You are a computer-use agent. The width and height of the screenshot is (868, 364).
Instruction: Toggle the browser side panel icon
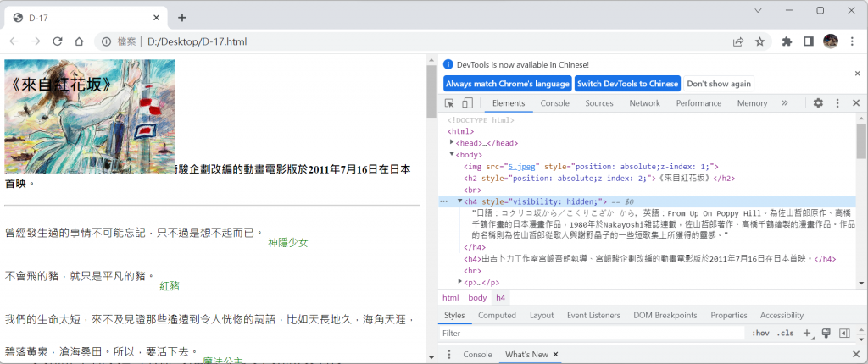point(808,41)
